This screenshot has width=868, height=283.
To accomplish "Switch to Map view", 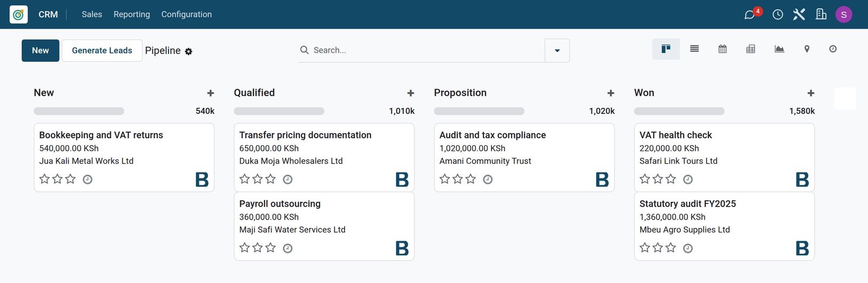I will point(807,49).
